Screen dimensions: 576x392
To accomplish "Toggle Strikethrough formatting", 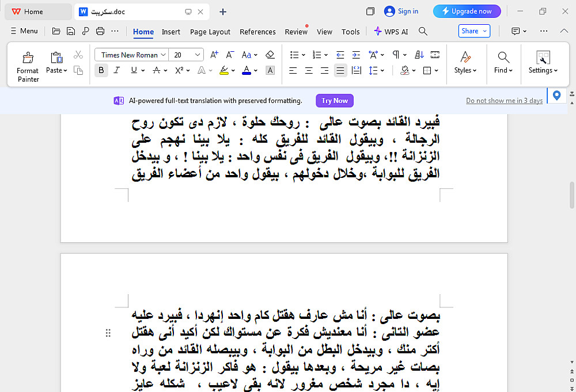I will 157,70.
